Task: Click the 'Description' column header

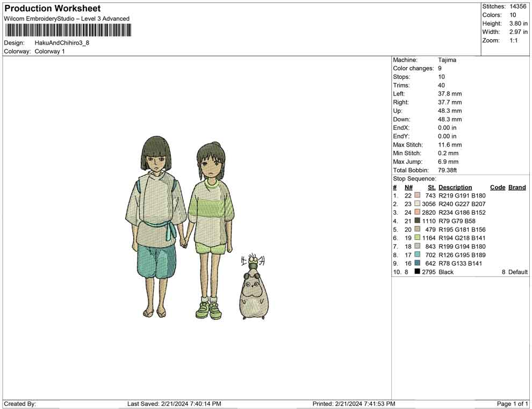Action: (455, 187)
